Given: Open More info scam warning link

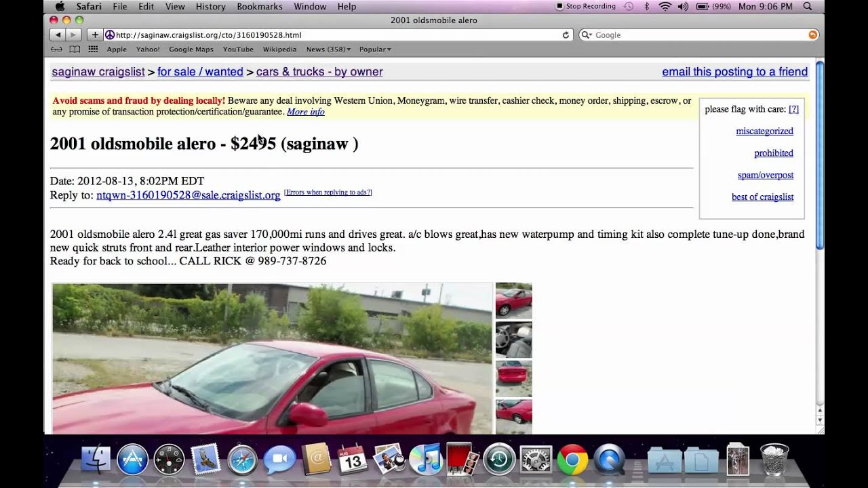Looking at the screenshot, I should point(306,112).
